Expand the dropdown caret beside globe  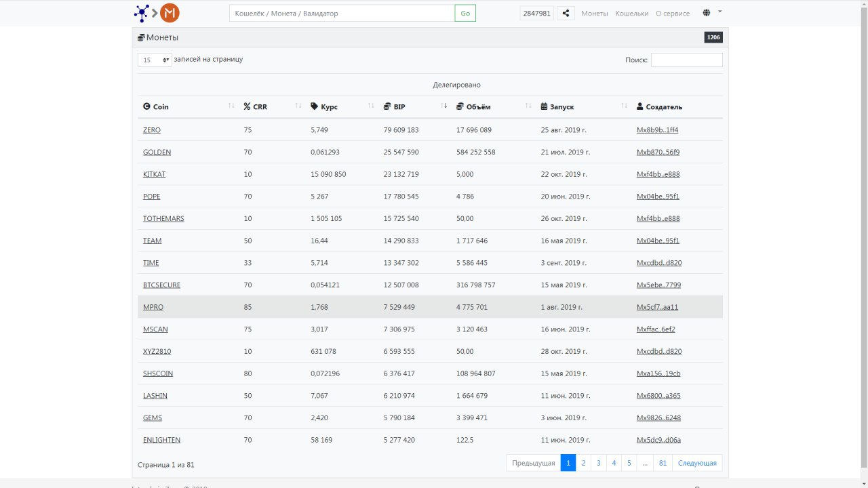pyautogui.click(x=719, y=12)
